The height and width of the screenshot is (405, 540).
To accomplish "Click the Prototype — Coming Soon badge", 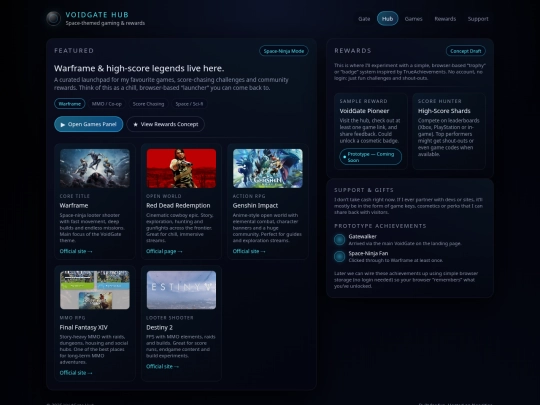I will coord(371,157).
